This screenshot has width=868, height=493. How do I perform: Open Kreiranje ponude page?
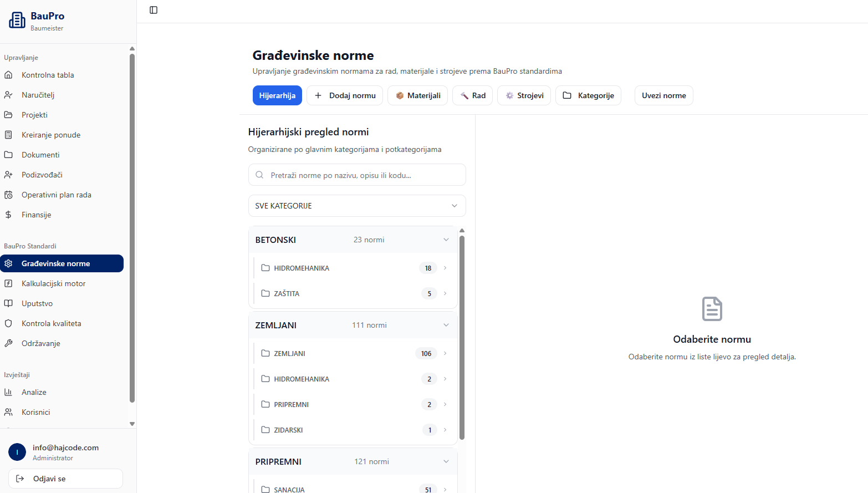(x=62, y=135)
